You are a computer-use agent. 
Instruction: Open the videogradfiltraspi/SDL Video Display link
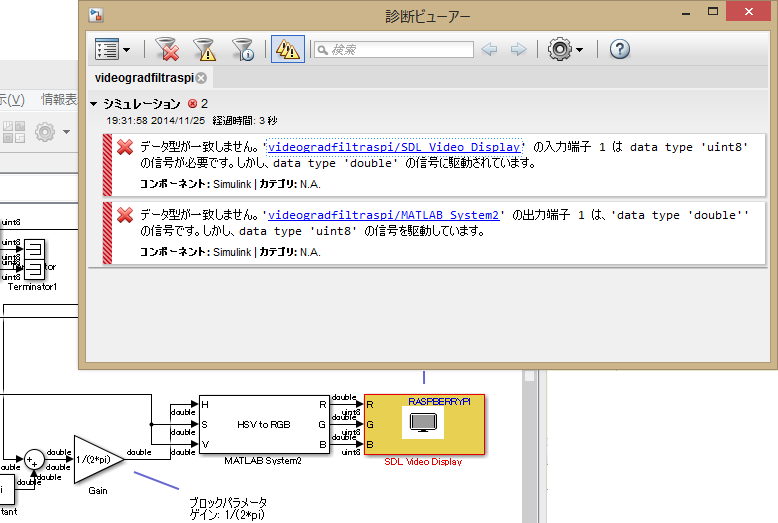pos(395,147)
